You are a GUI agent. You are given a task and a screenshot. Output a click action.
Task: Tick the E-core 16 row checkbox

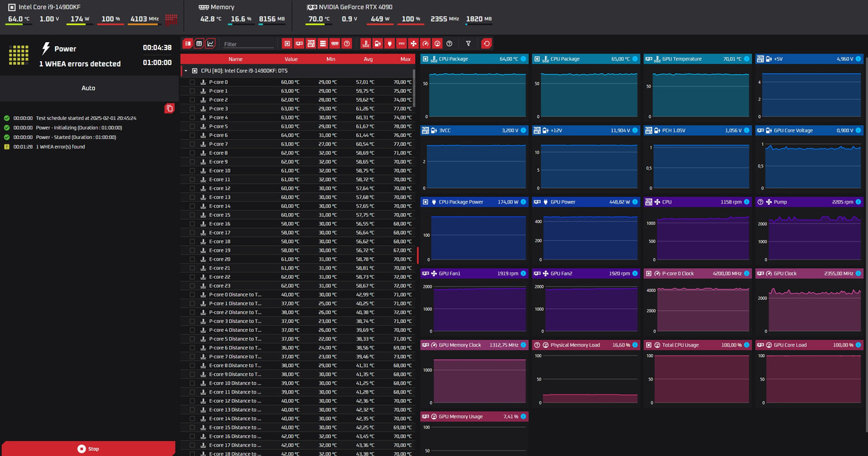pos(193,223)
